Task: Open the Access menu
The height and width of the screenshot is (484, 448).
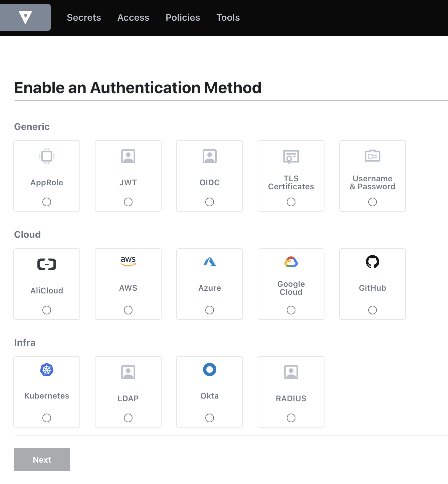Action: point(133,18)
